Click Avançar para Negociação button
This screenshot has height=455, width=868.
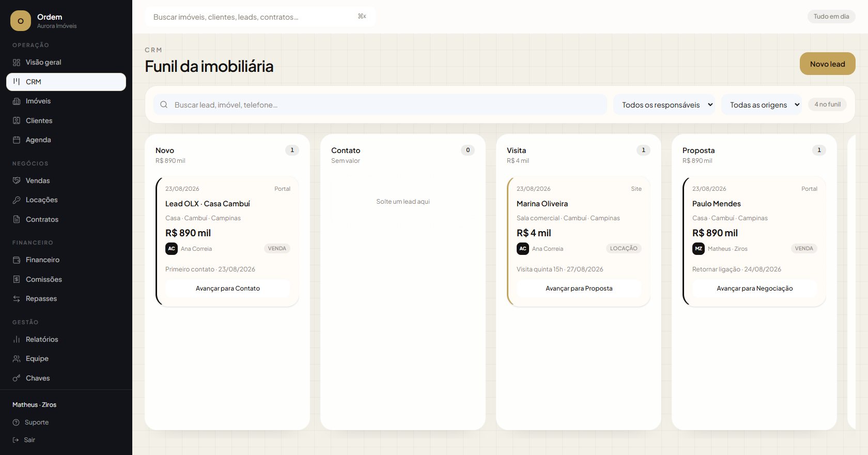click(755, 289)
